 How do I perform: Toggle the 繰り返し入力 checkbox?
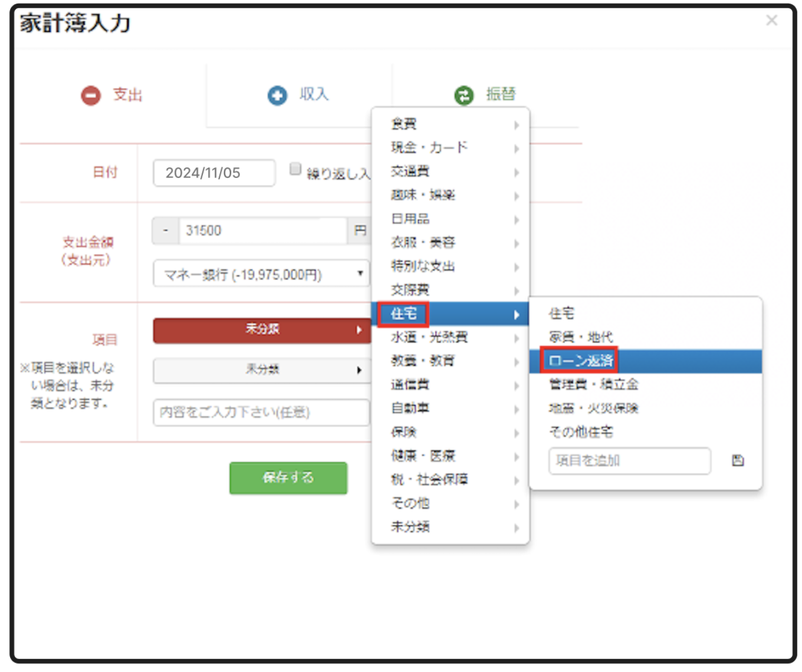click(x=295, y=169)
